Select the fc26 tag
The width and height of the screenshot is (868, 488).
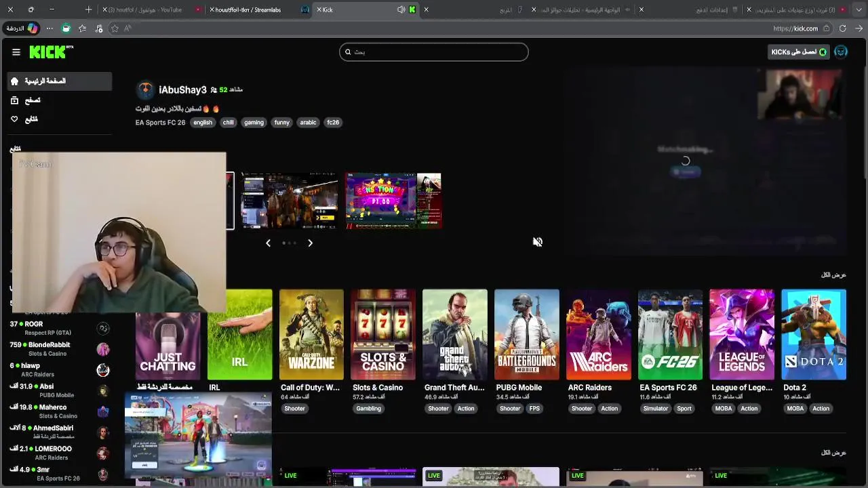(x=333, y=123)
